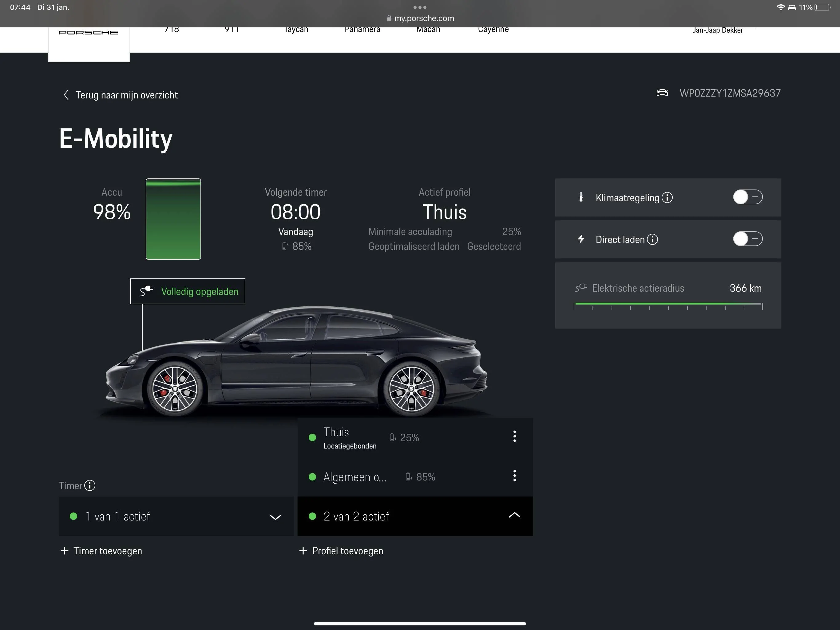
Task: Open the three-dot menu for Algemeen profile
Action: click(515, 475)
